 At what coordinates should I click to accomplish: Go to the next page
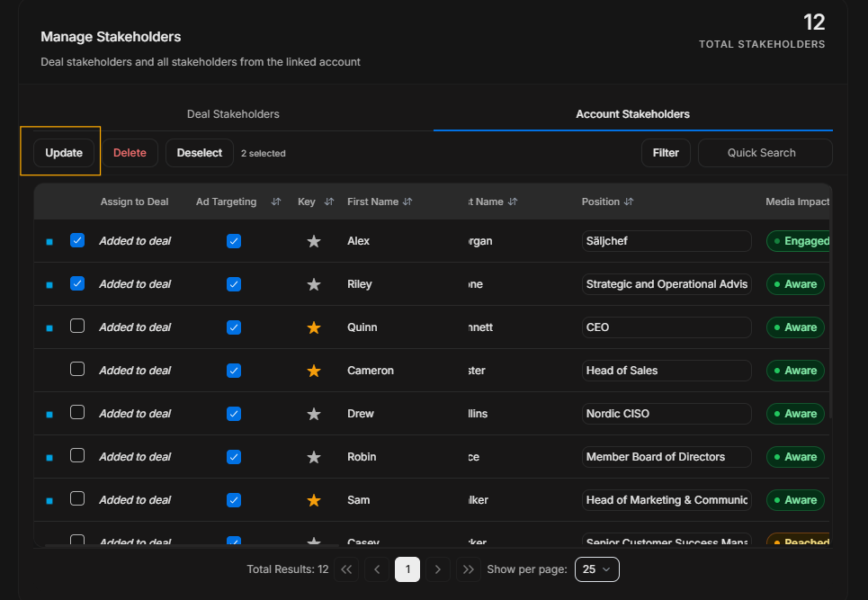[438, 569]
